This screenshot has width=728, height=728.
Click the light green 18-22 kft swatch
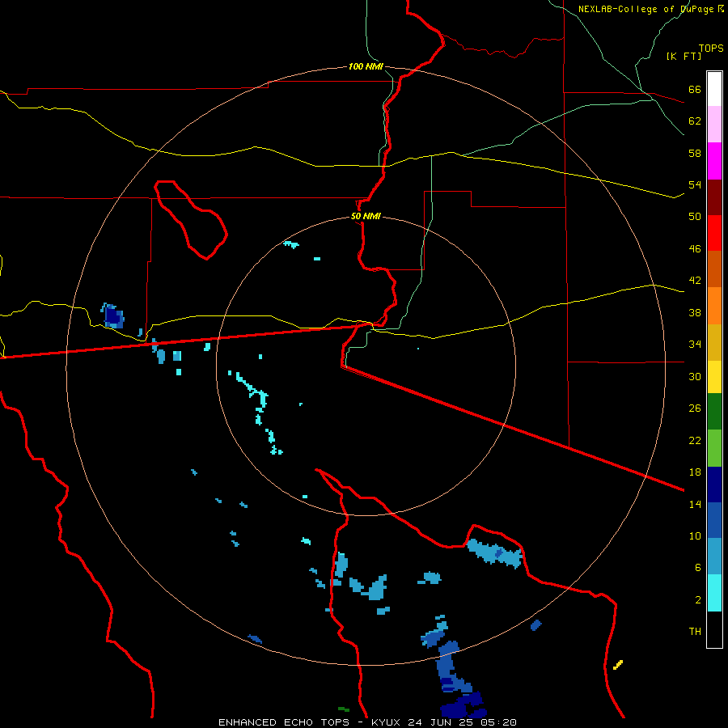click(714, 448)
